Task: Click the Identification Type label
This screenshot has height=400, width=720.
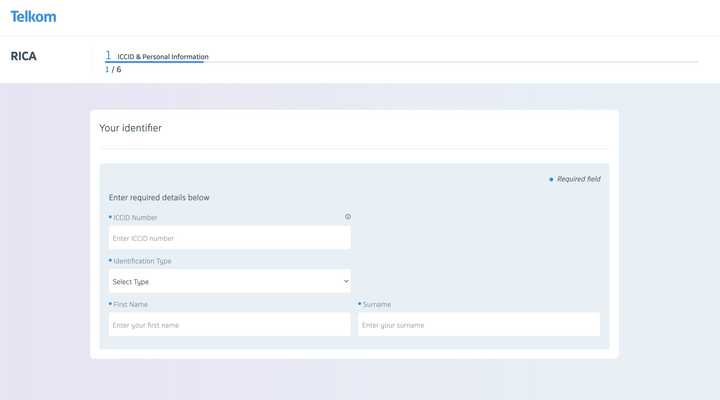Action: pyautogui.click(x=142, y=261)
